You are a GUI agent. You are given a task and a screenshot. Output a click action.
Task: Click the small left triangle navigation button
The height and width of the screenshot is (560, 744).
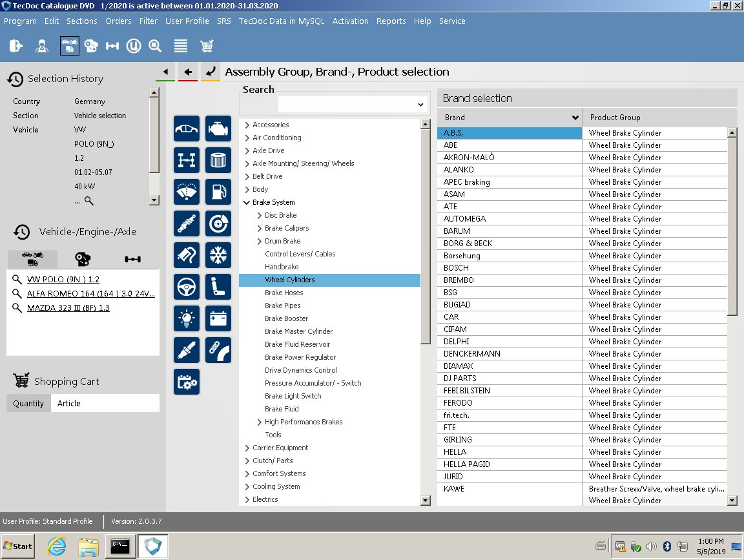165,72
